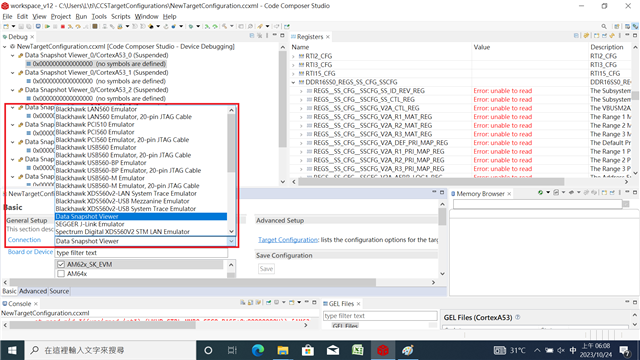Select Spectrum Digital XDS560V2 STM LAN Emulator
The height and width of the screenshot is (360, 640).
pos(141,232)
